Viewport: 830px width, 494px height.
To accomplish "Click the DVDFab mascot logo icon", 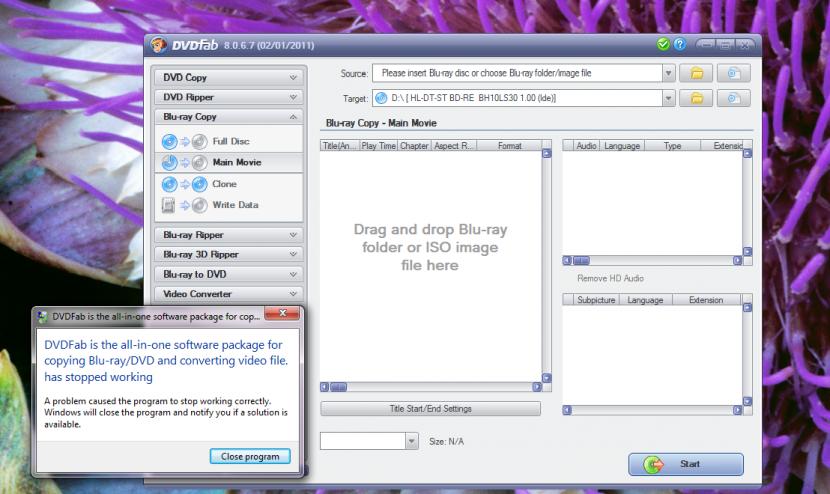I will click(158, 45).
